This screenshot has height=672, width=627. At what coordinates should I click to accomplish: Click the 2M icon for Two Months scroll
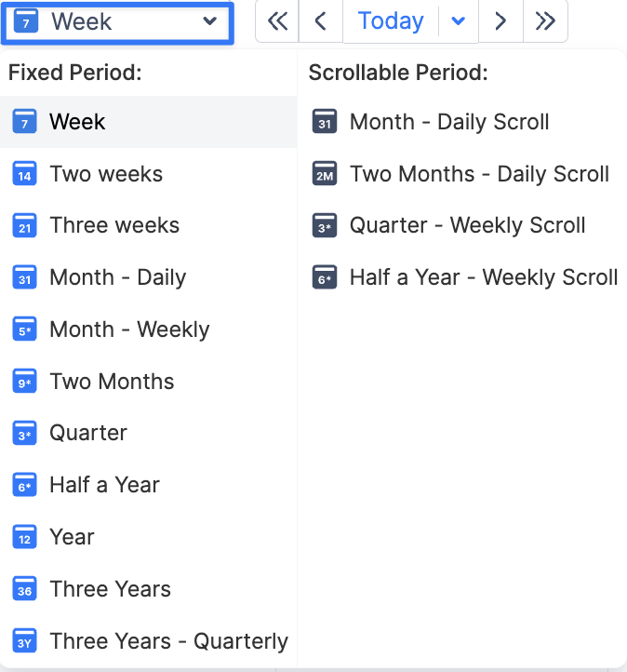tap(325, 174)
